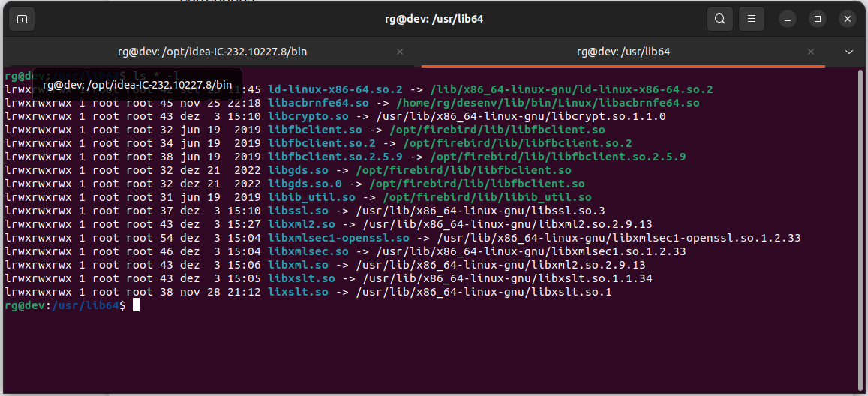
Task: Click the tab tooltip /opt/idea-IC-232.10227.8/bin
Action: (137, 85)
